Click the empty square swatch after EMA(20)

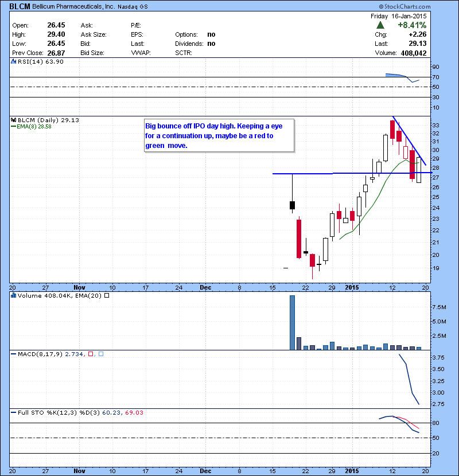107,295
